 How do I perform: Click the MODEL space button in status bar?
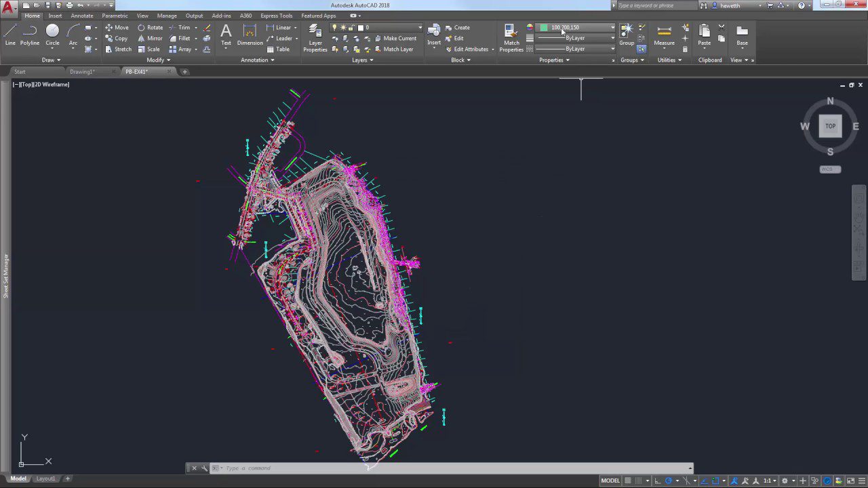point(610,481)
